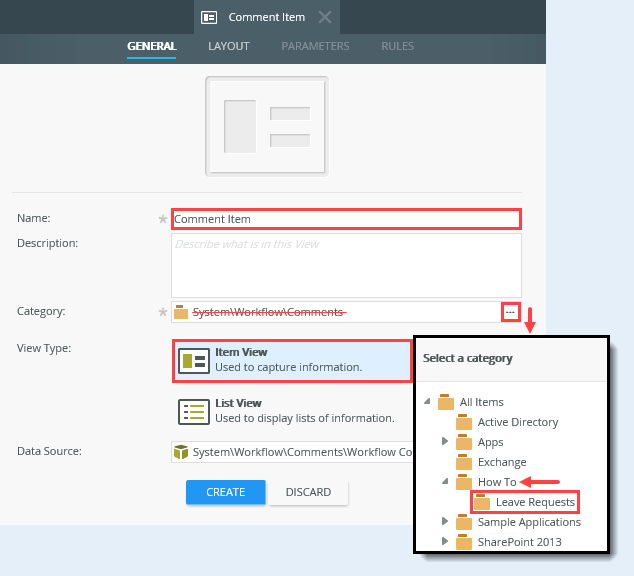Open the category browse ellipsis button
Image resolution: width=634 pixels, height=576 pixels.
click(510, 312)
